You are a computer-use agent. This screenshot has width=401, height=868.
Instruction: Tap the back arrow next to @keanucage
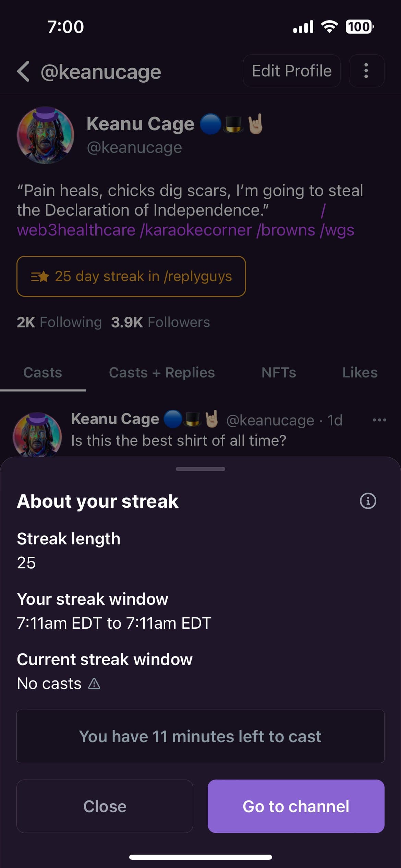pos(23,71)
